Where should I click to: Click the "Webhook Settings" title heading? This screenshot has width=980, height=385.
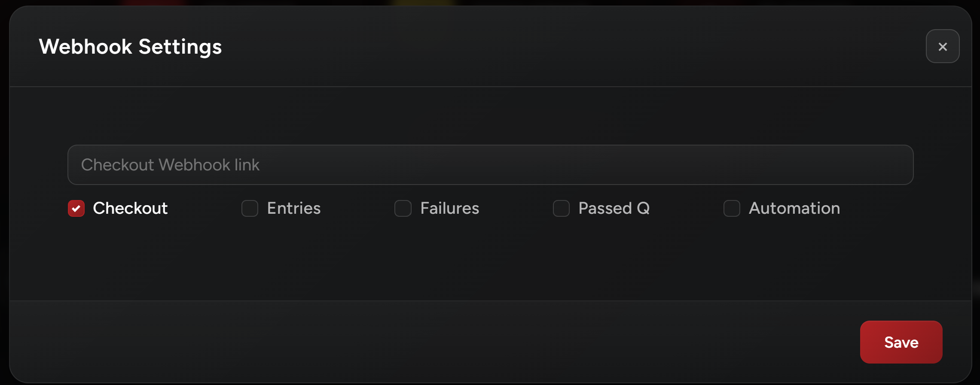pos(130,46)
